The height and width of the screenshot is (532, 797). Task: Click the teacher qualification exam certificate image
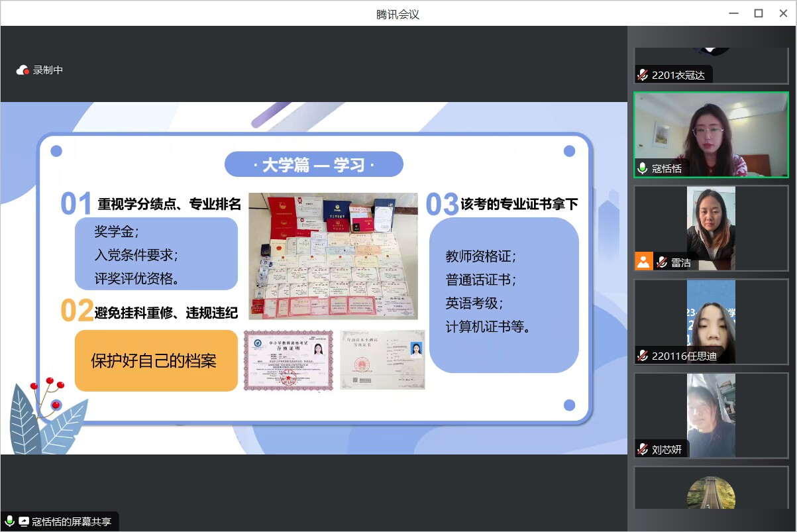pos(288,360)
